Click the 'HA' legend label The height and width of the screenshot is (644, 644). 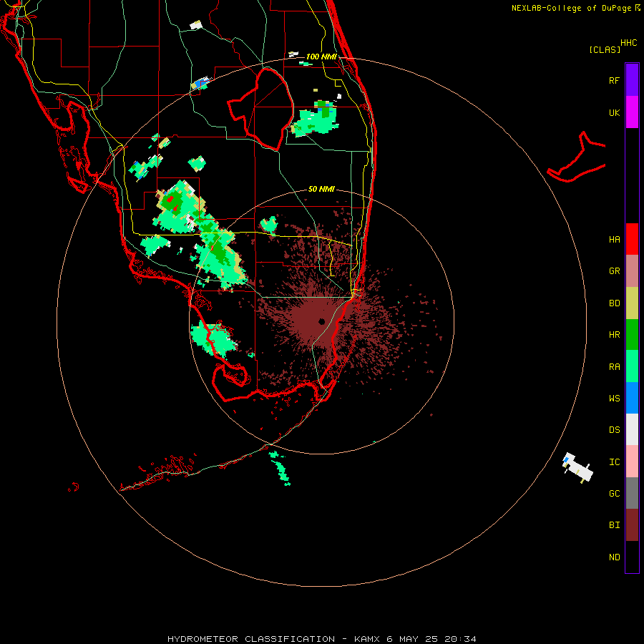click(x=614, y=239)
